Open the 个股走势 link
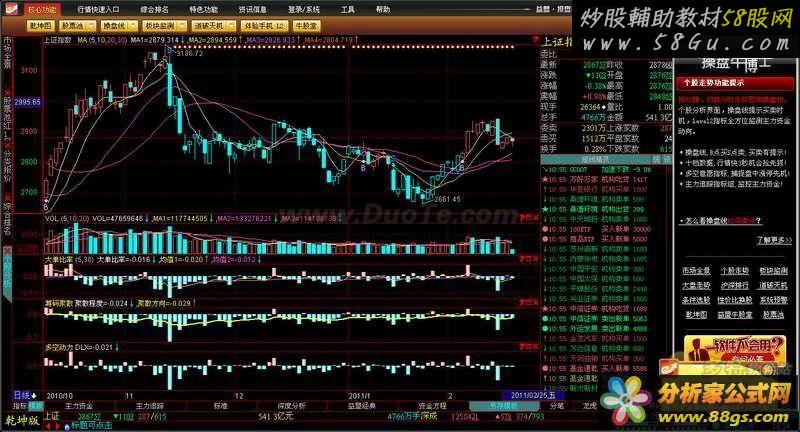800x432 pixels. (734, 271)
